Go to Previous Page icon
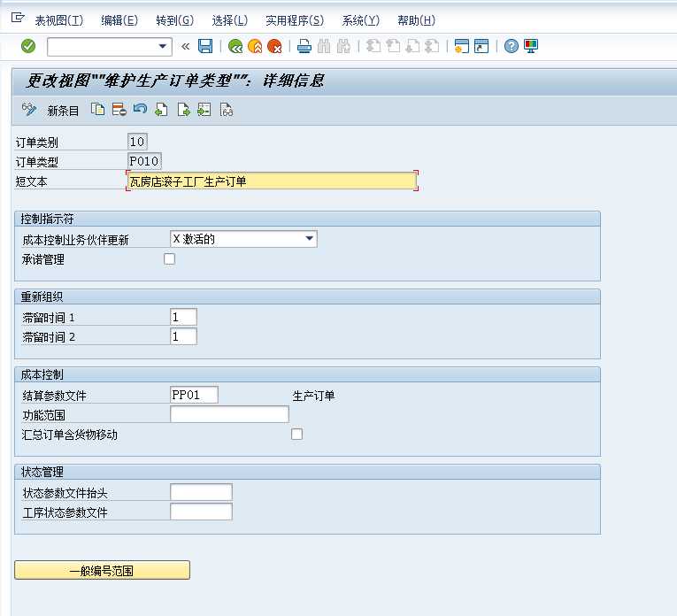677x616 pixels. [393, 46]
